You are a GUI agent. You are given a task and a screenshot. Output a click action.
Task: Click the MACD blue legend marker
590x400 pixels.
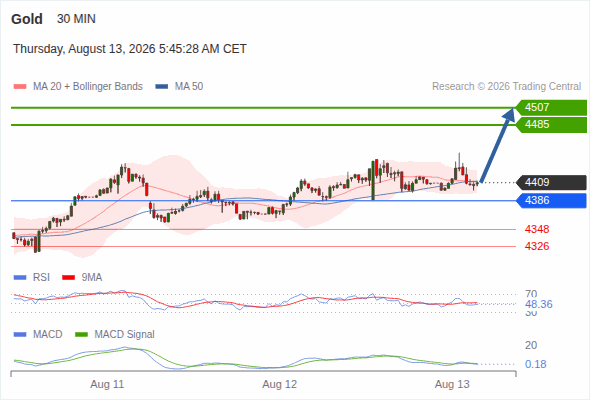click(x=20, y=335)
